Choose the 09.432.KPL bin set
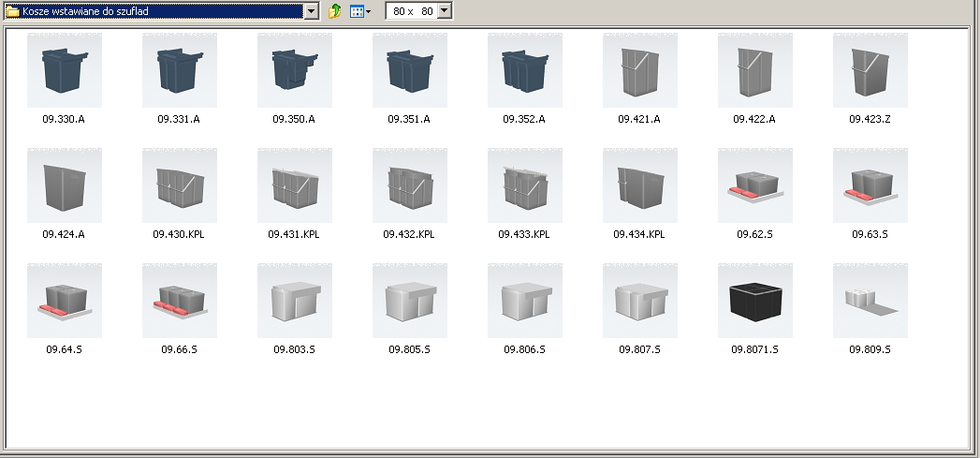Image resolution: width=980 pixels, height=458 pixels. [x=409, y=185]
